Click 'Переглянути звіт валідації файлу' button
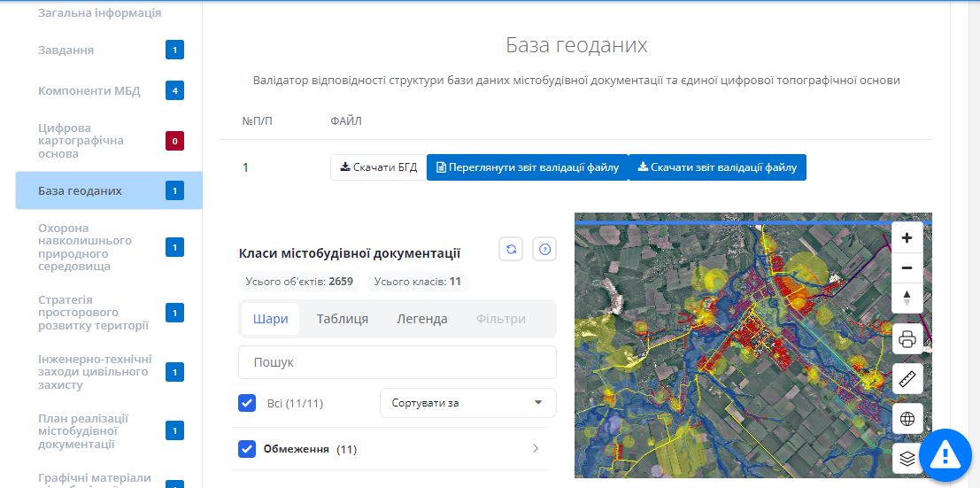980x488 pixels. pos(527,167)
